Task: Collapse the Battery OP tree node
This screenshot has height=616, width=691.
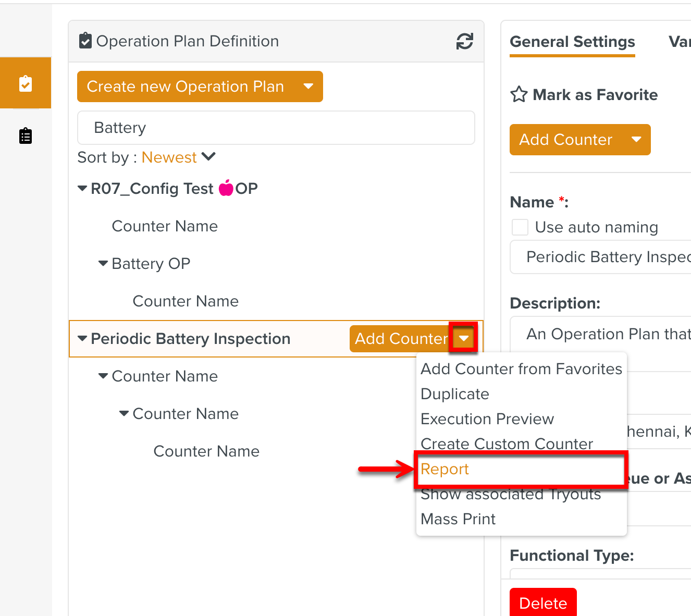Action: (103, 264)
